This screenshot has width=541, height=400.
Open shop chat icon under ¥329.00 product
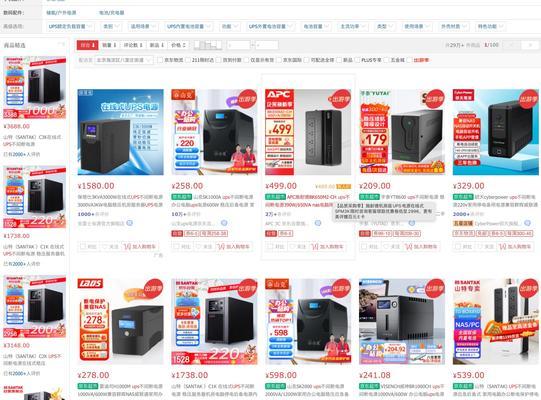click(x=527, y=223)
